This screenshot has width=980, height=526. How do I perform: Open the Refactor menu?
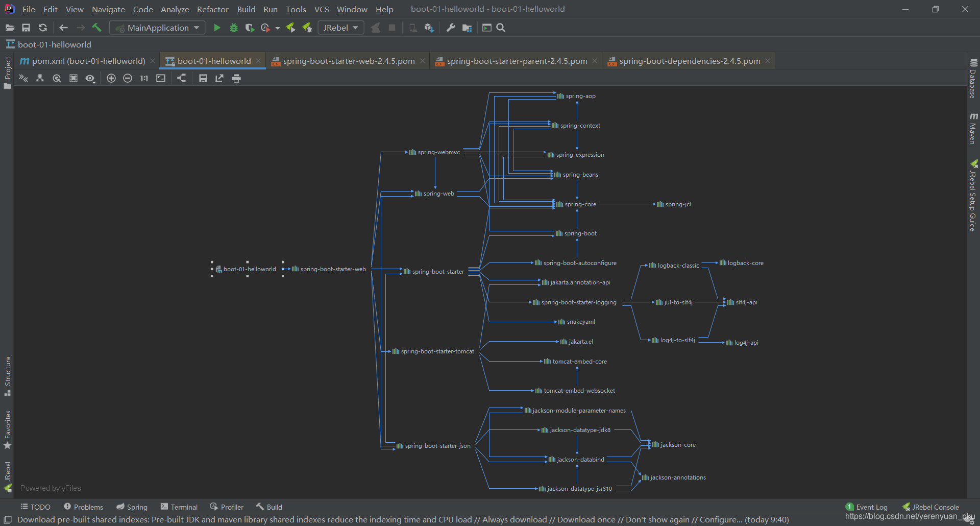(x=213, y=9)
